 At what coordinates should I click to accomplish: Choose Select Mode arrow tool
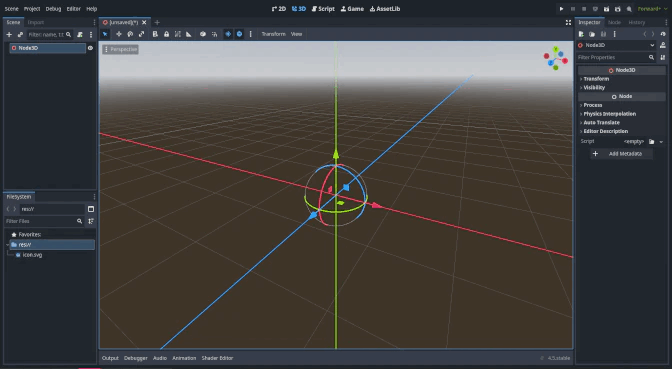point(105,34)
